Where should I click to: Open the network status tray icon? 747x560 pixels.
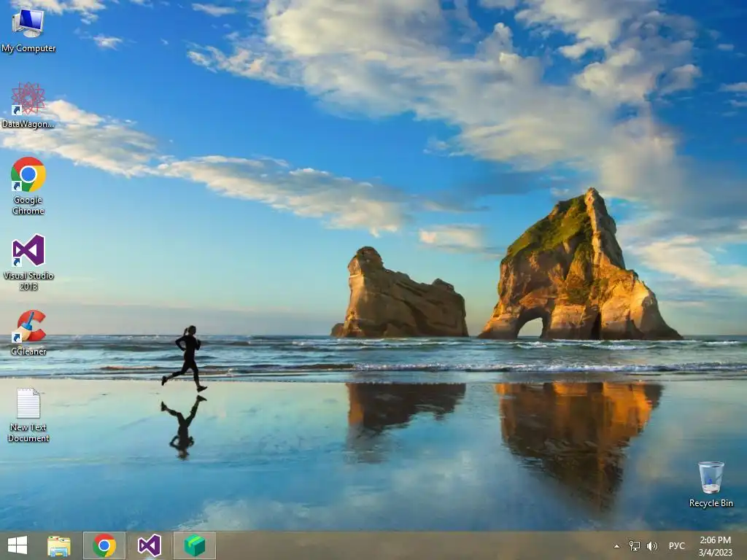click(635, 546)
